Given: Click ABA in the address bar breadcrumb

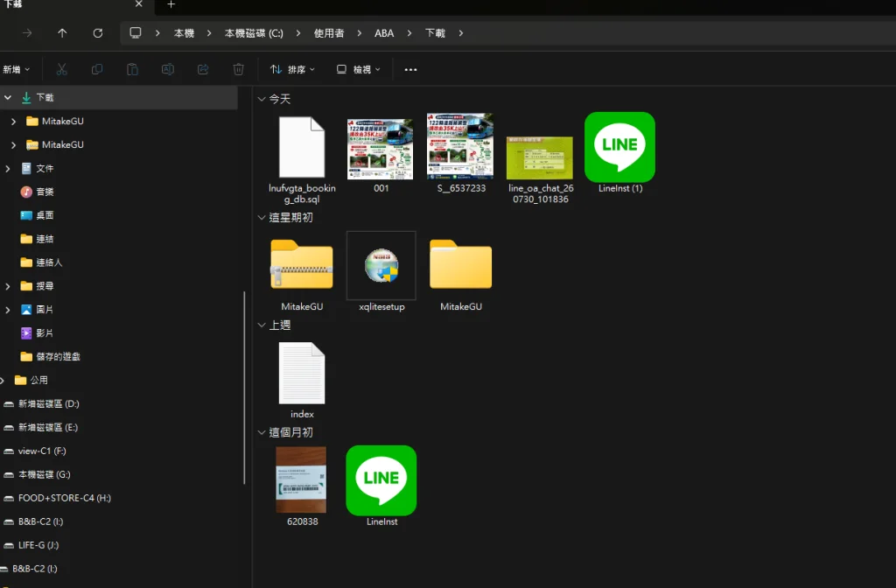Looking at the screenshot, I should click(x=384, y=33).
